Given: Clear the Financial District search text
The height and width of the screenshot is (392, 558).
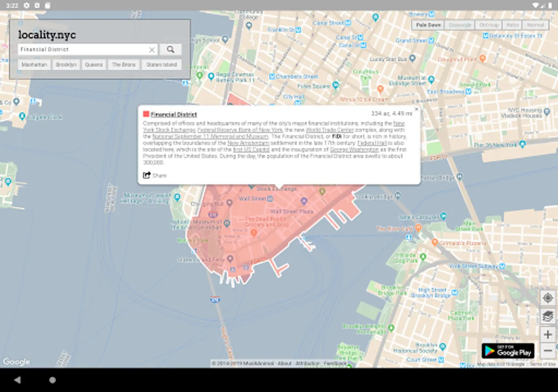Looking at the screenshot, I should (152, 50).
